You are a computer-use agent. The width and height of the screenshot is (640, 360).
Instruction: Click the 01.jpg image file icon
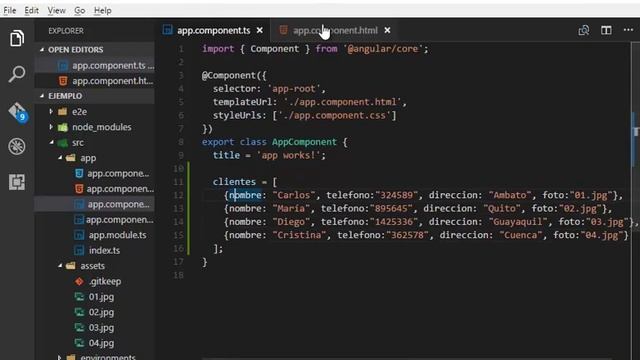(79, 297)
